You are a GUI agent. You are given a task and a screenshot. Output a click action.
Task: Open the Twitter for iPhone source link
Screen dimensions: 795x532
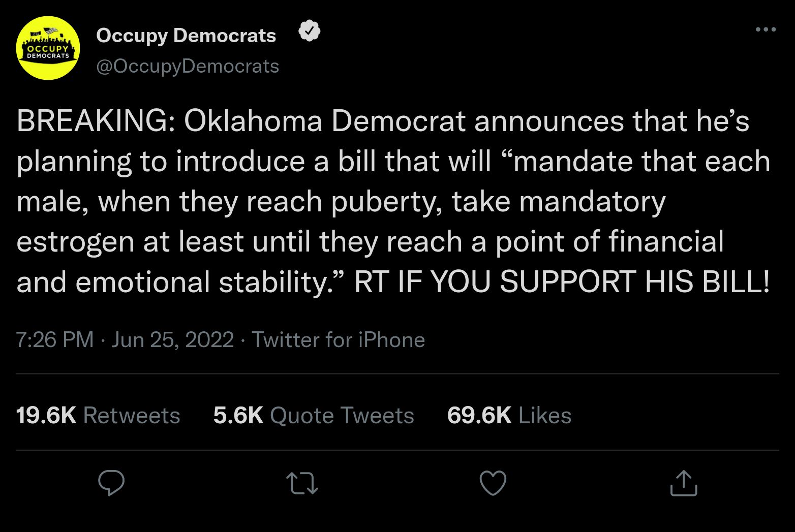point(338,339)
